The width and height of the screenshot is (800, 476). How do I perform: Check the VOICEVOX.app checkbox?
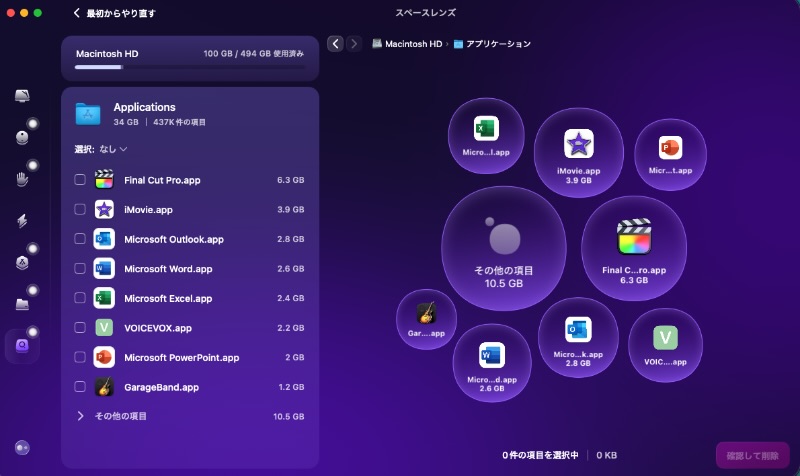pyautogui.click(x=80, y=328)
